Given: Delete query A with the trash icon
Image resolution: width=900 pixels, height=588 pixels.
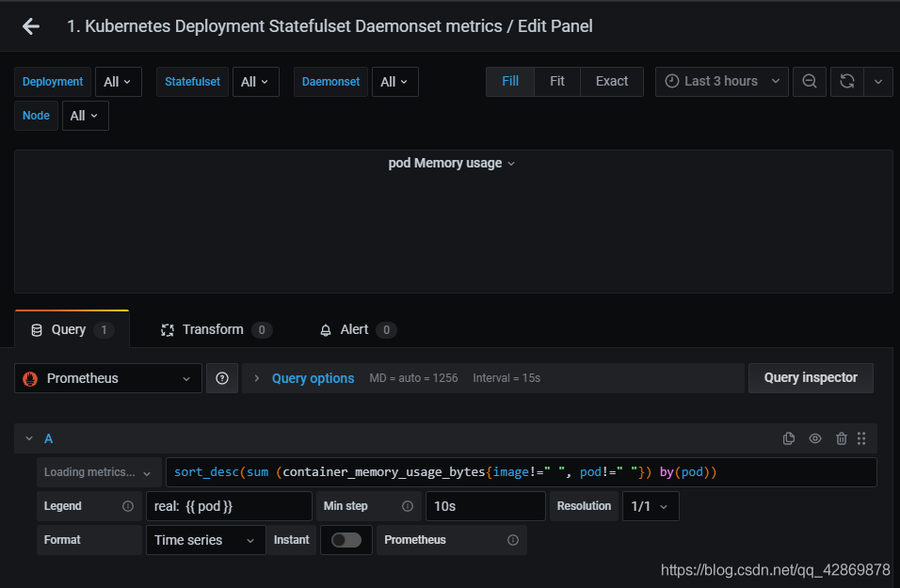Looking at the screenshot, I should click(842, 438).
